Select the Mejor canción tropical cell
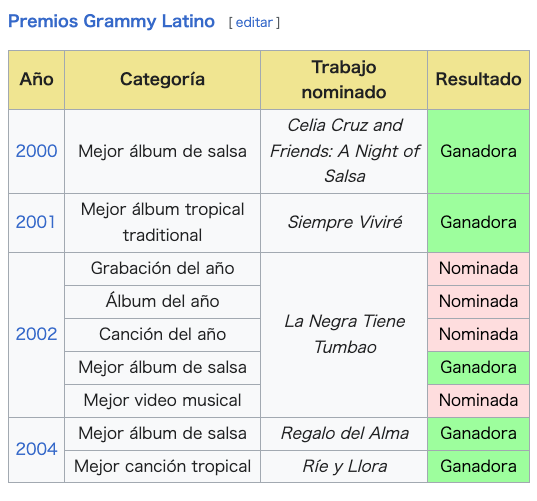Screen dimensions: 537x501 [x=162, y=466]
